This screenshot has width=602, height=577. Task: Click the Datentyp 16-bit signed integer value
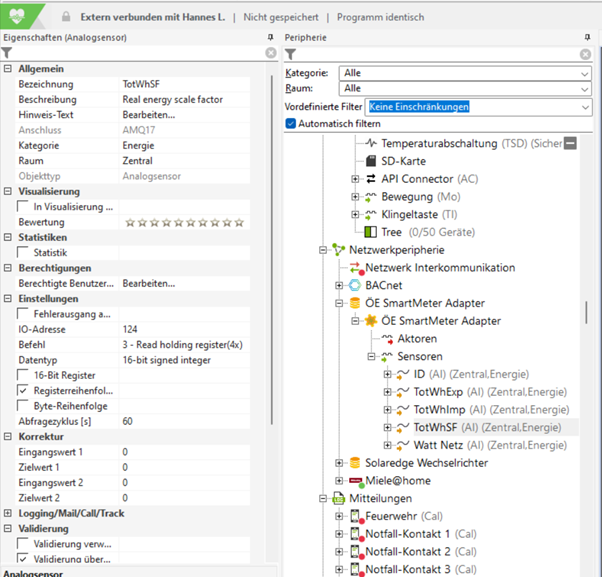click(184, 360)
